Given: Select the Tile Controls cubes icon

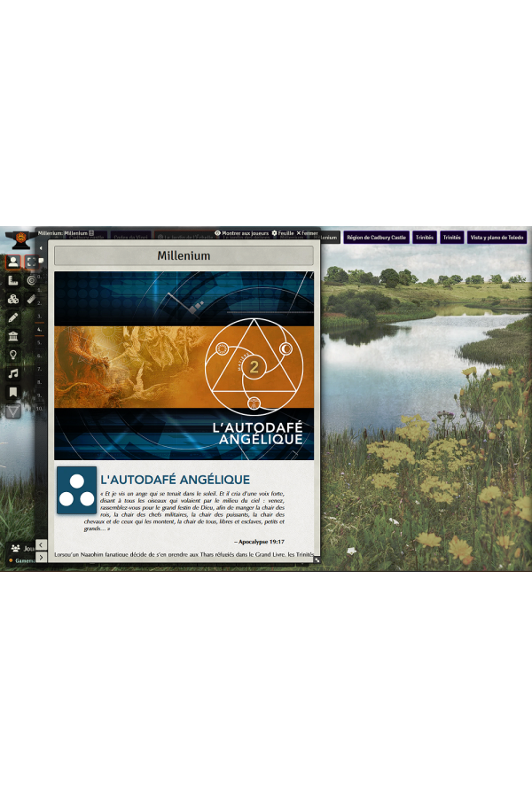Looking at the screenshot, I should 13,299.
